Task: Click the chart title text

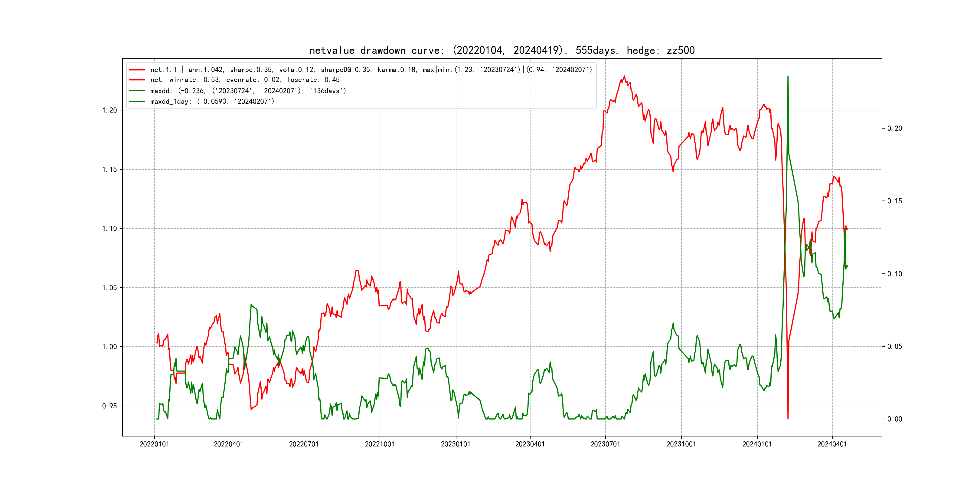Action: 502,50
